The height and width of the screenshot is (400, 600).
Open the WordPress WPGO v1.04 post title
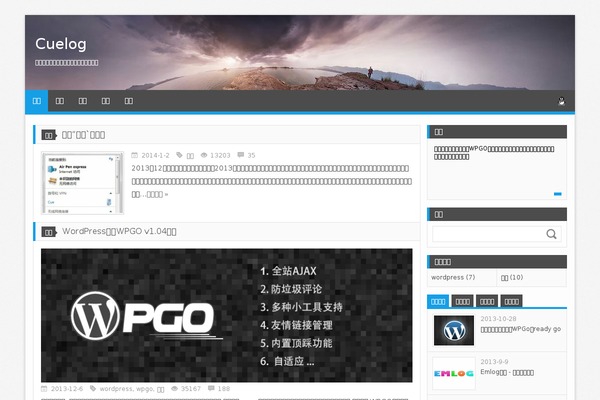(x=119, y=232)
